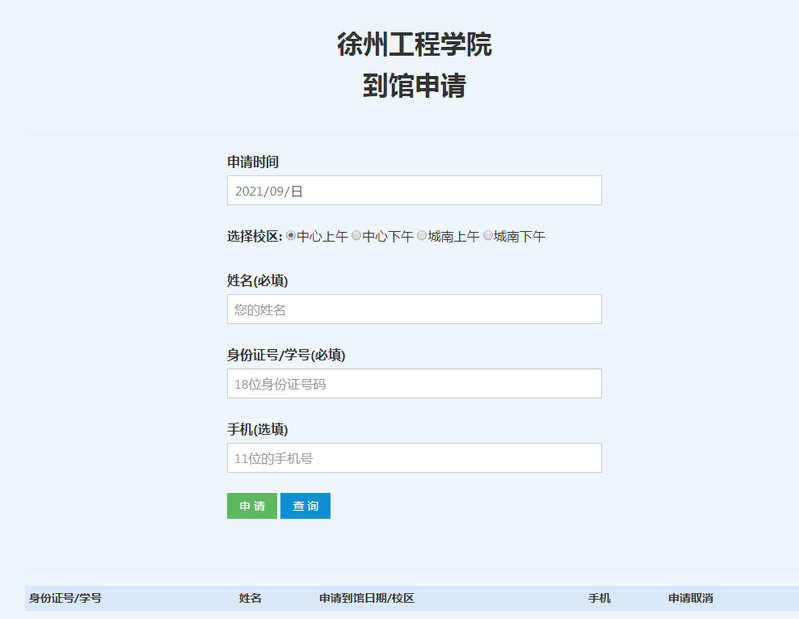Viewport: 799px width, 619px height.
Task: Click the 到馆申请 heading text
Action: 414,87
